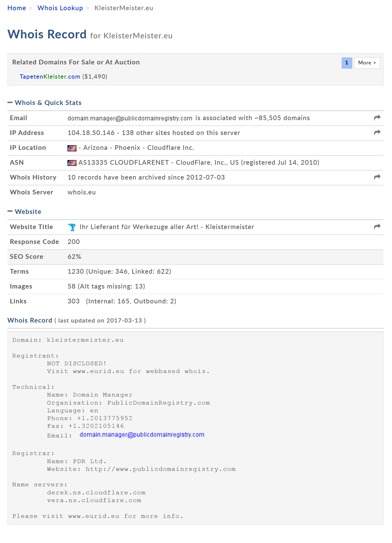Click the 'NOT DISCLOSED!' registrant line
392x543 pixels.
[x=77, y=363]
